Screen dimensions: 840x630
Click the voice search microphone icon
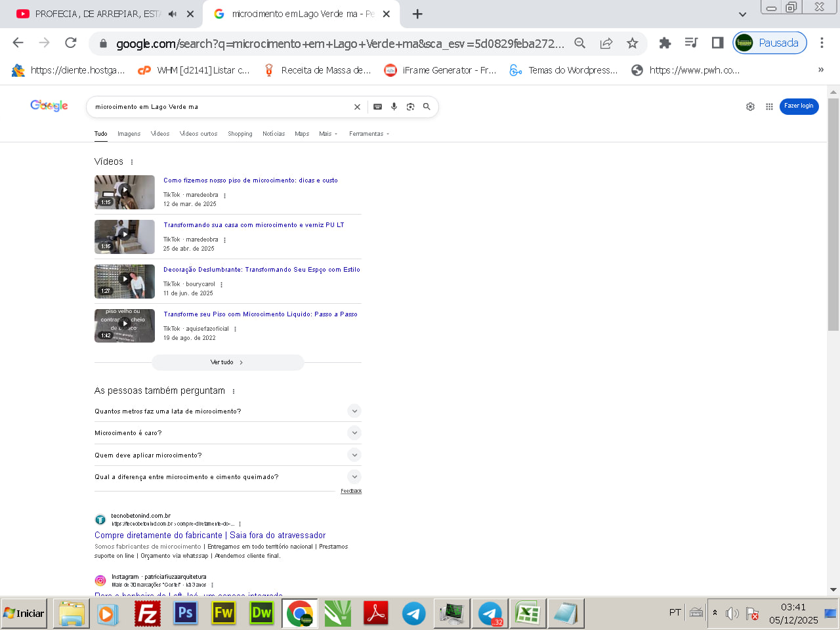click(x=394, y=106)
